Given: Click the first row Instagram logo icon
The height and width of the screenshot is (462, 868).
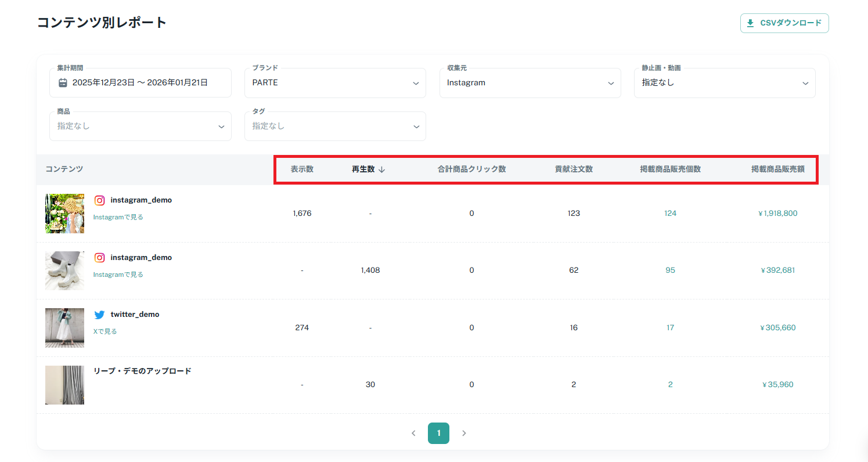Looking at the screenshot, I should coord(100,200).
